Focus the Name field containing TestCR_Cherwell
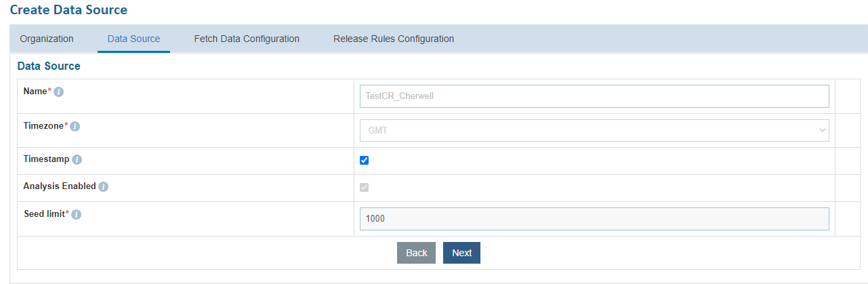868x284 pixels. coord(594,96)
